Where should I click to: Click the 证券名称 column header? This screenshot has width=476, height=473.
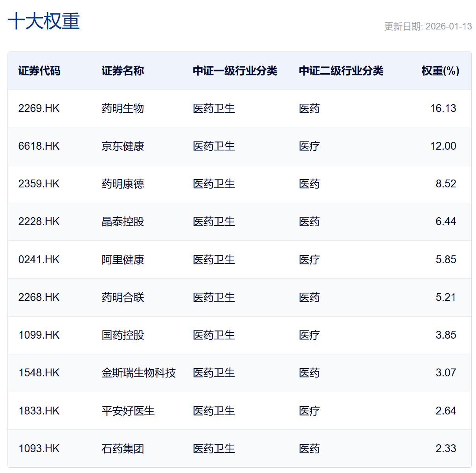click(x=123, y=71)
